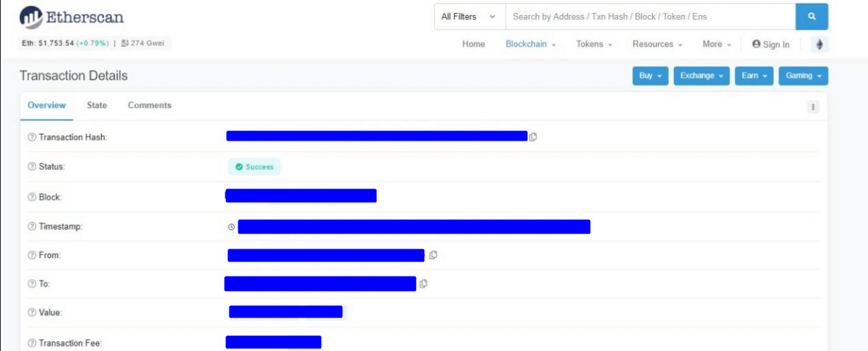The width and height of the screenshot is (868, 351).
Task: Open the three-dot options menu icon
Action: 813,107
